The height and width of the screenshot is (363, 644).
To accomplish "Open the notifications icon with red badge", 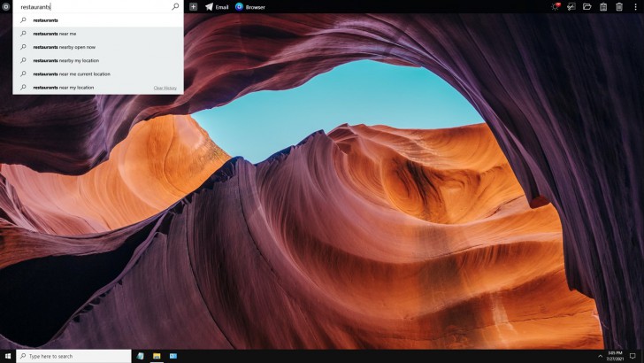I will point(556,6).
